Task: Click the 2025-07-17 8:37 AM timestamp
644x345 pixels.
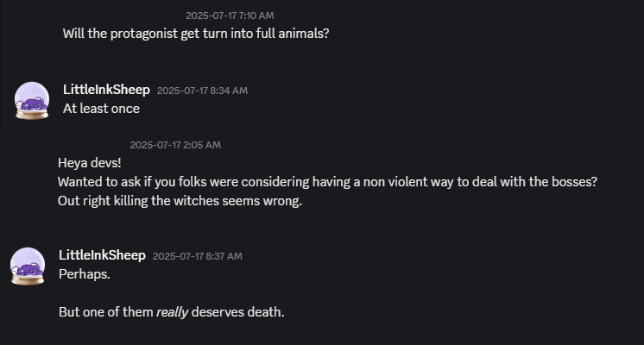Action: click(198, 256)
